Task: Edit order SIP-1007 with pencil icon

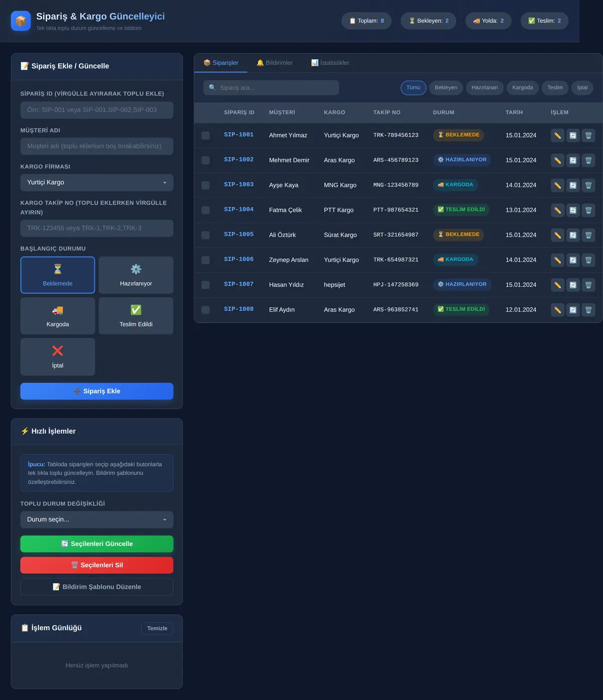Action: tap(557, 285)
